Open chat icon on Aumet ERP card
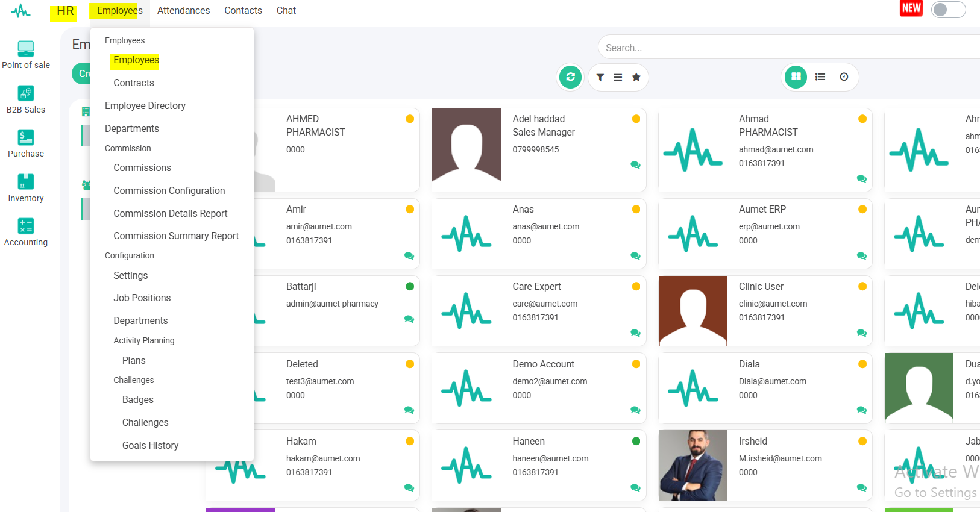 [x=862, y=256]
